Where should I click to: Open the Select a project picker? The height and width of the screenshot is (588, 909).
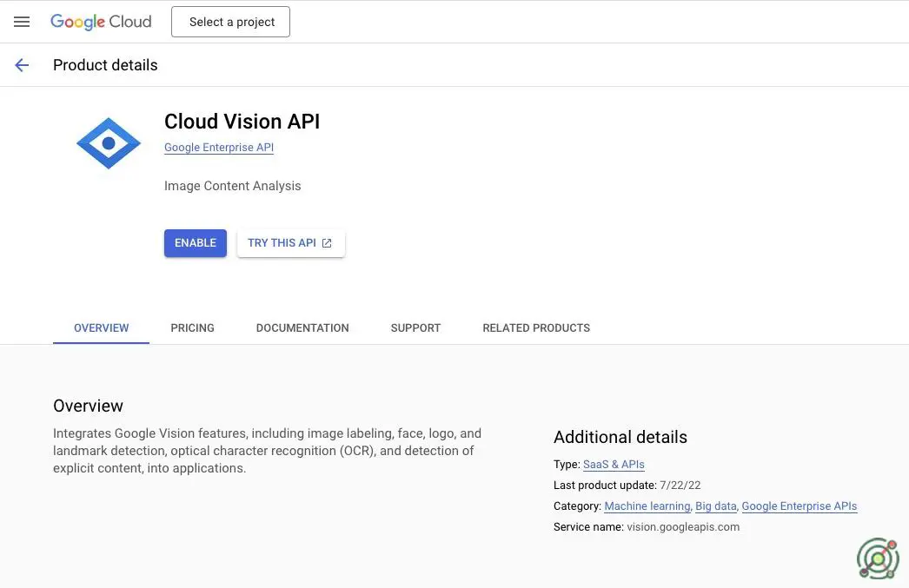pos(231,22)
